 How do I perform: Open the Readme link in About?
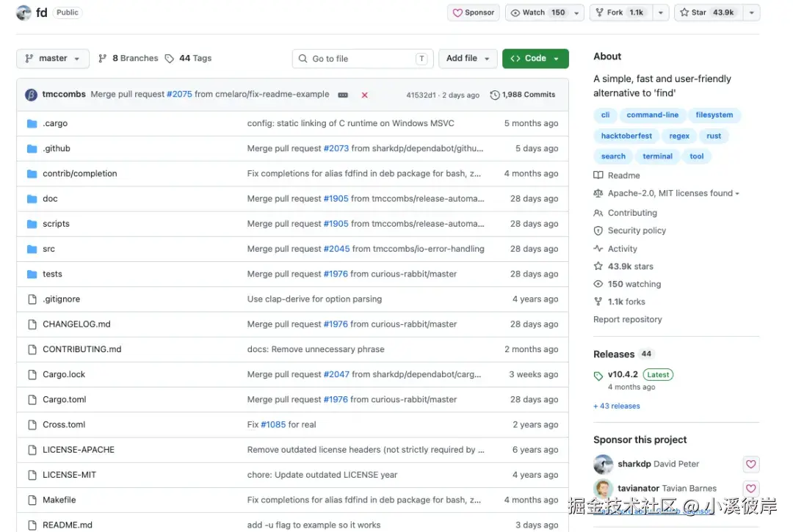tap(617, 175)
